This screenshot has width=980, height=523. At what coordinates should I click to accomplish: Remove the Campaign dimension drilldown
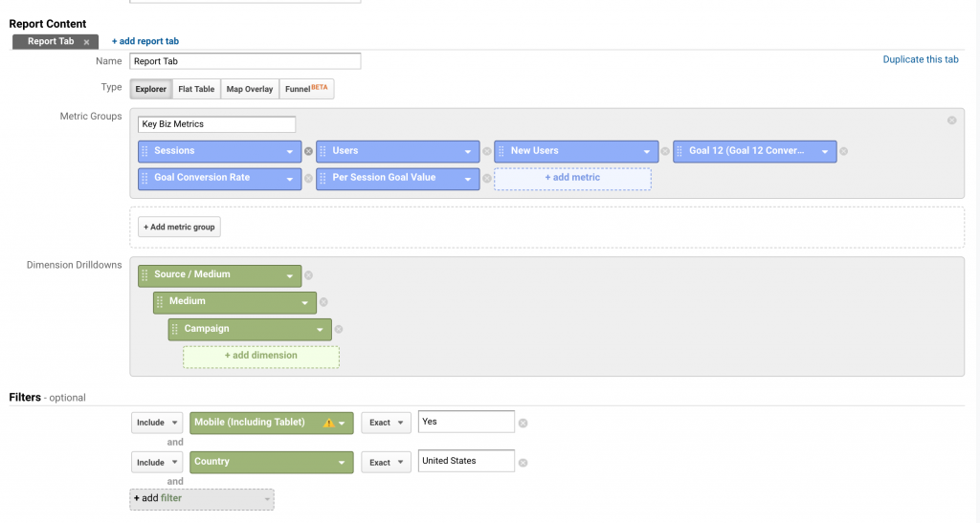[x=339, y=330]
